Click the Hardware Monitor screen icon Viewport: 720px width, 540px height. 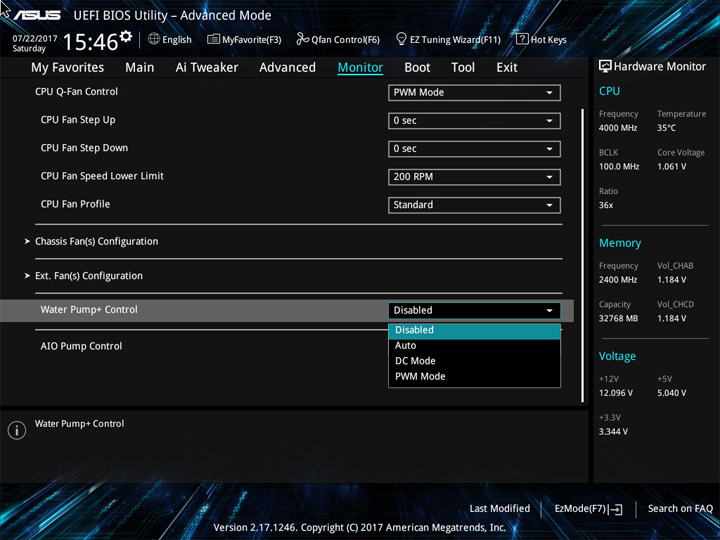(x=605, y=67)
